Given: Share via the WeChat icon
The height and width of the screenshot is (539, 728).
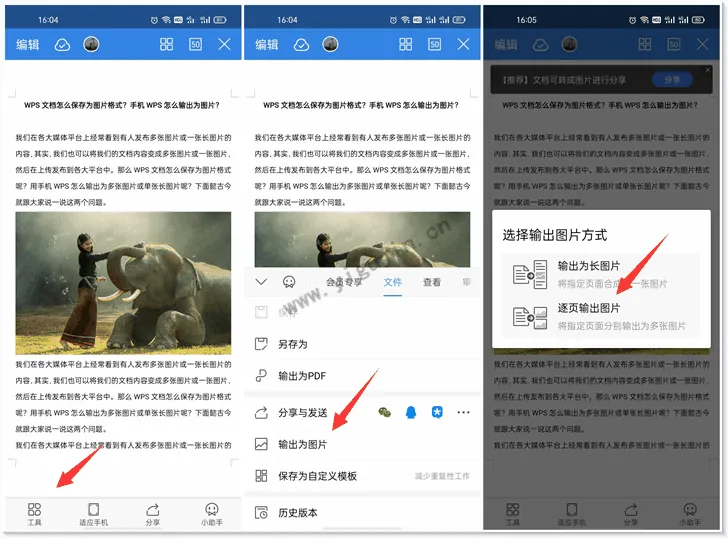Looking at the screenshot, I should 384,412.
